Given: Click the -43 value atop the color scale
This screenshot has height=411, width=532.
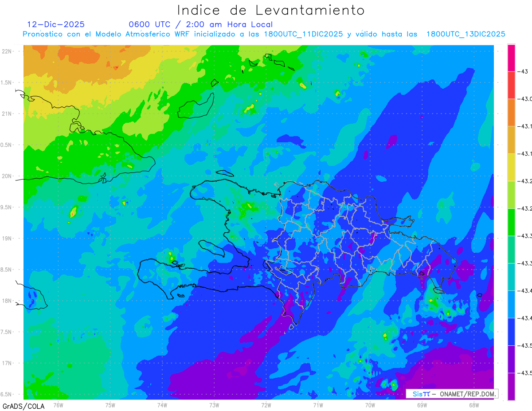Looking at the screenshot, I should pyautogui.click(x=522, y=71).
